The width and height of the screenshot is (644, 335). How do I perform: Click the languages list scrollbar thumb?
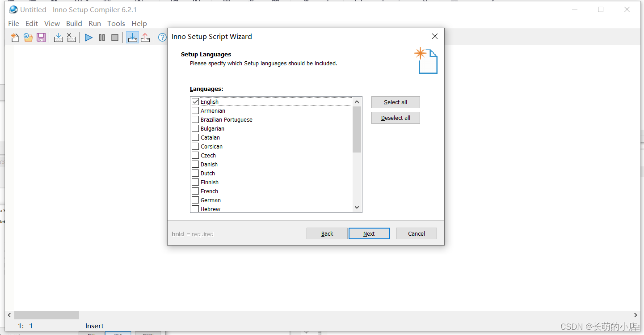[x=357, y=129]
